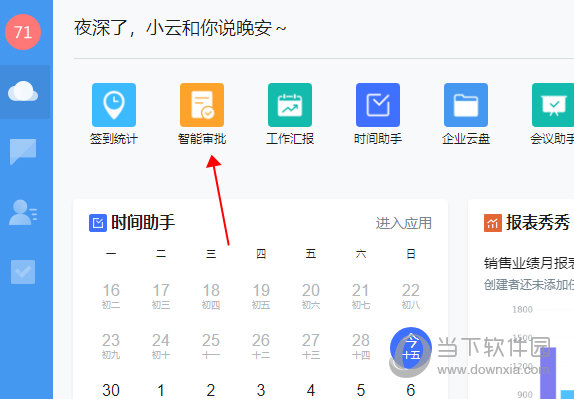Open the tasks checkmark sidebar icon
This screenshot has width=574, height=399.
pos(23,272)
